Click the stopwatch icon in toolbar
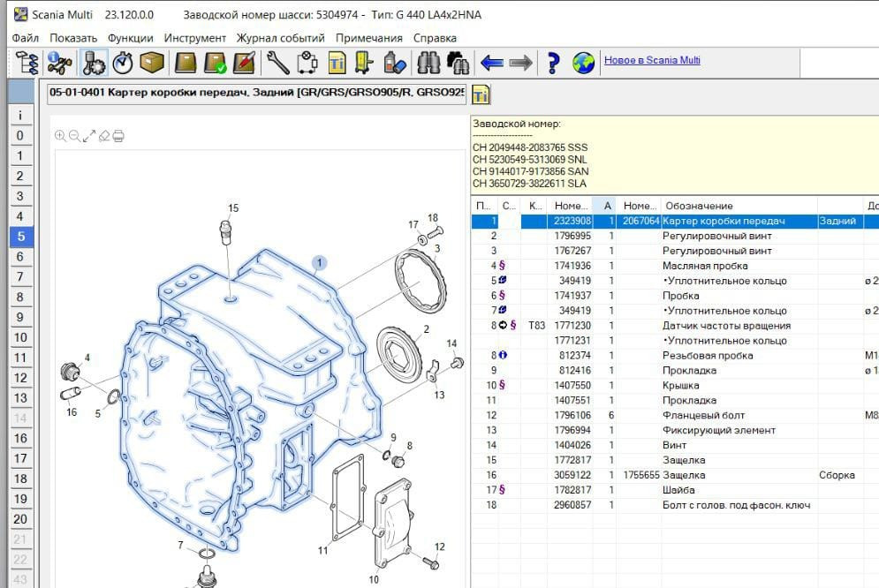Viewport: 879px width, 588px height. coord(123,63)
